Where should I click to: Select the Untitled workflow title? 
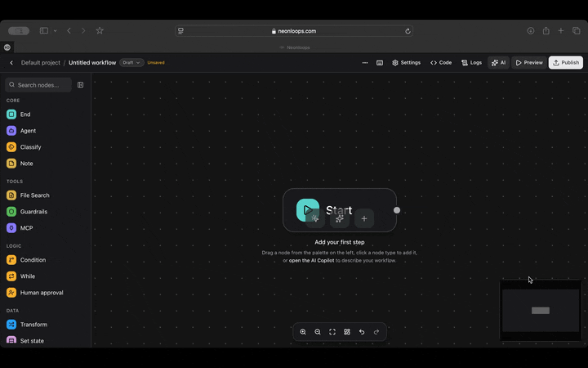coord(92,63)
